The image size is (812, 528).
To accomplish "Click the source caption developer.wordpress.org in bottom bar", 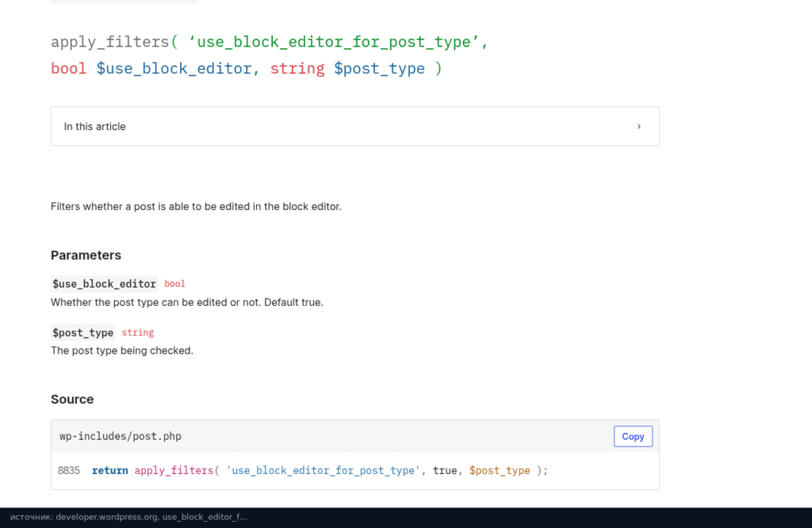I will tap(128, 517).
